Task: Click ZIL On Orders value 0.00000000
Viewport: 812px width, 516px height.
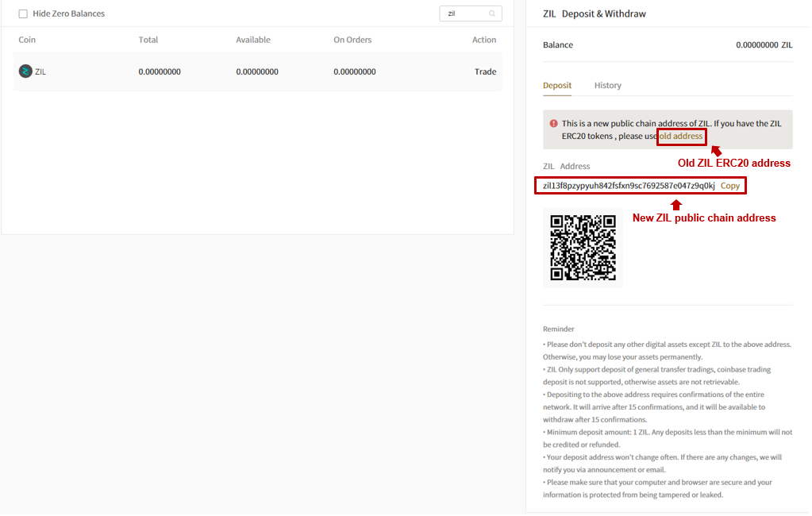Action: pyautogui.click(x=355, y=72)
